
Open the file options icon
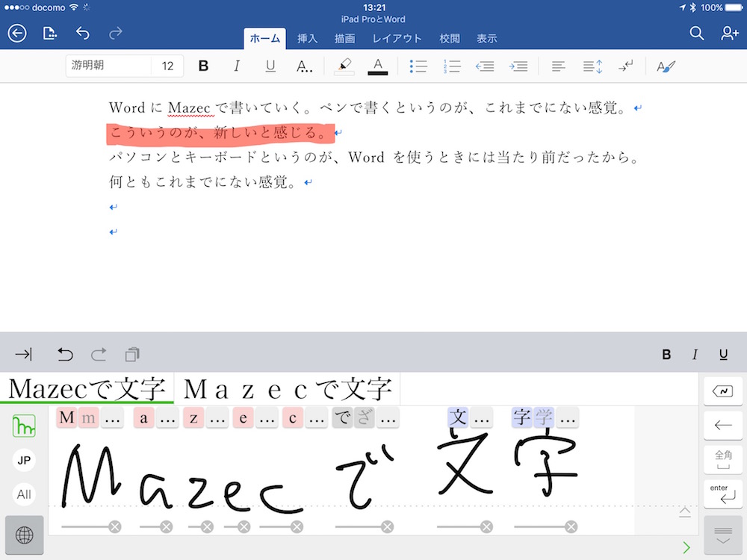49,34
